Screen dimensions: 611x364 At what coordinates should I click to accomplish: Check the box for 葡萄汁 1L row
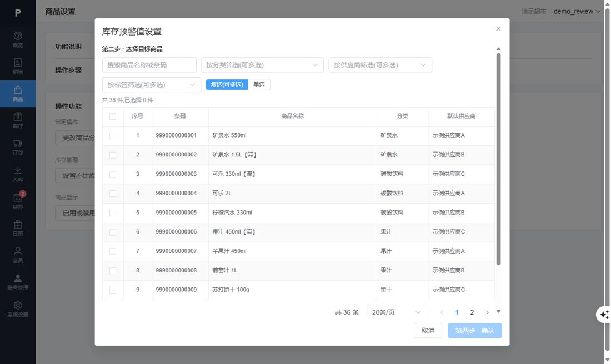(113, 271)
